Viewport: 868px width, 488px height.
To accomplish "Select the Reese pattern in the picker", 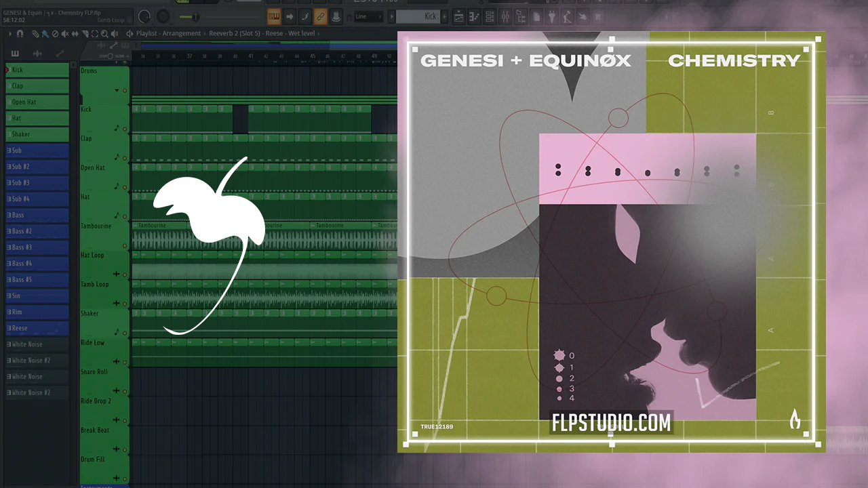I will (37, 328).
